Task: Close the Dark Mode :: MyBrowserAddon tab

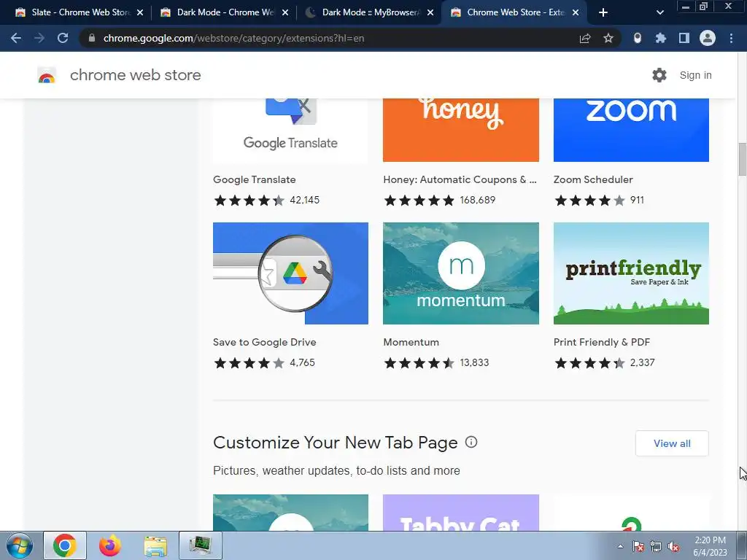Action: [x=430, y=13]
